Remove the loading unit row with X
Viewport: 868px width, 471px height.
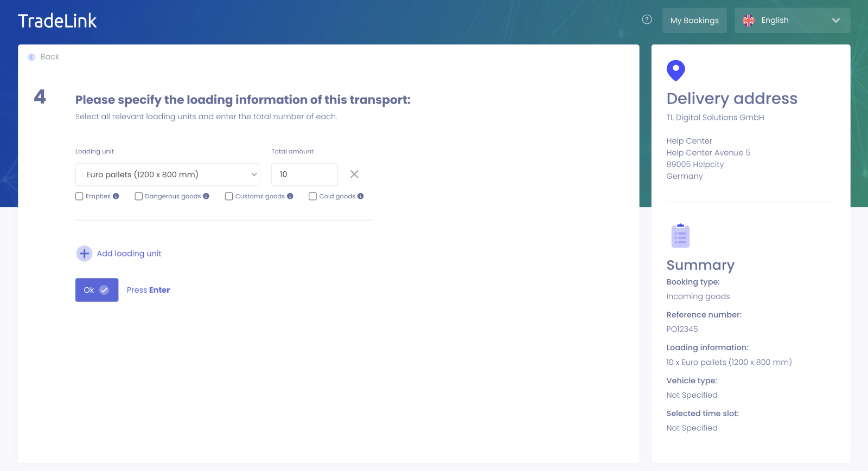[354, 174]
